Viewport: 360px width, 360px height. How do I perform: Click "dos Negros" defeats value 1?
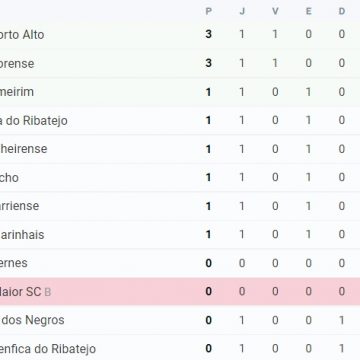point(342,320)
